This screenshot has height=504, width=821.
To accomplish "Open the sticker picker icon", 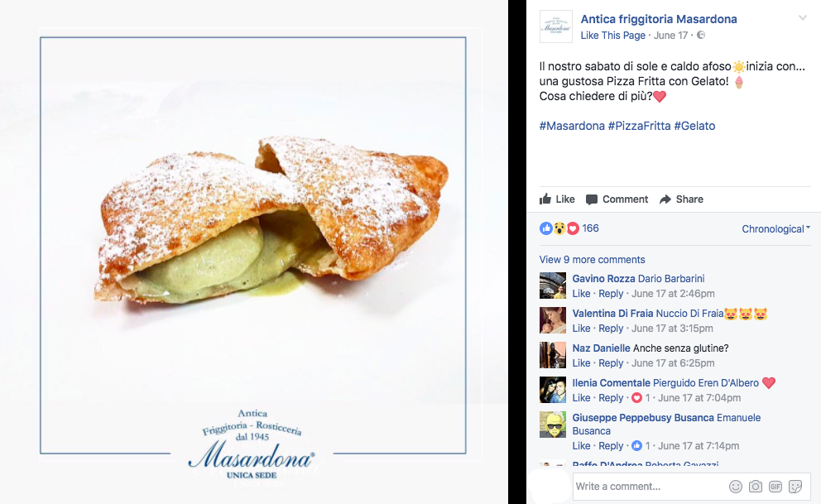I will point(795,487).
